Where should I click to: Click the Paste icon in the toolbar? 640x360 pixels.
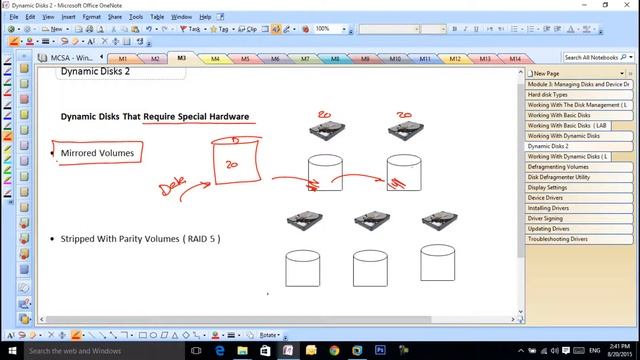coord(135,29)
